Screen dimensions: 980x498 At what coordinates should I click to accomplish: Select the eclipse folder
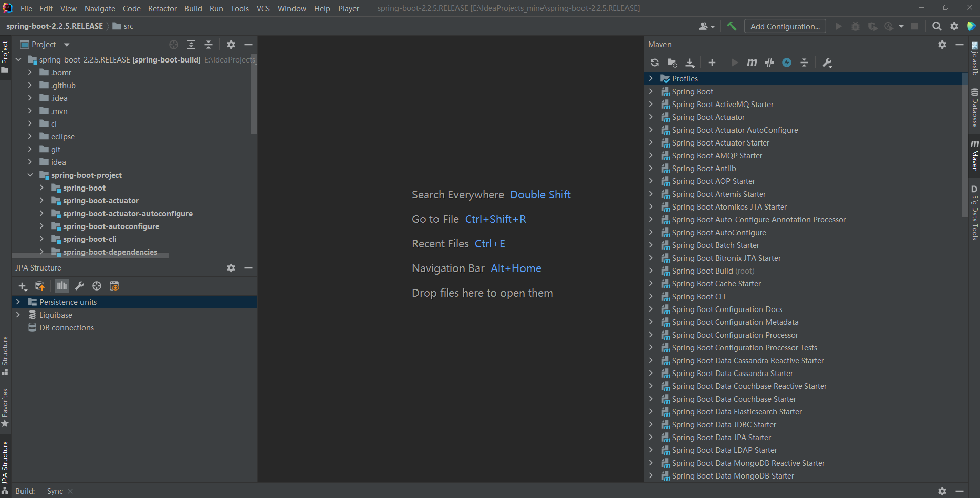pyautogui.click(x=63, y=137)
